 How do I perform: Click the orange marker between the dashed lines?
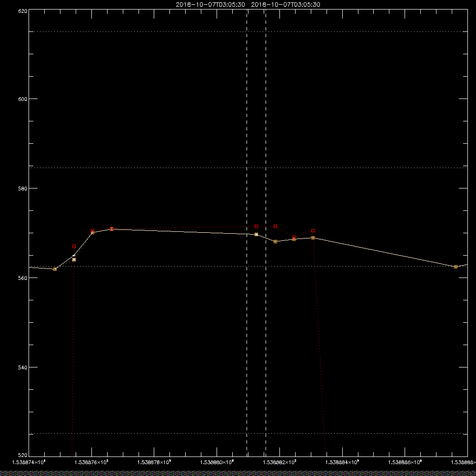pyautogui.click(x=257, y=234)
